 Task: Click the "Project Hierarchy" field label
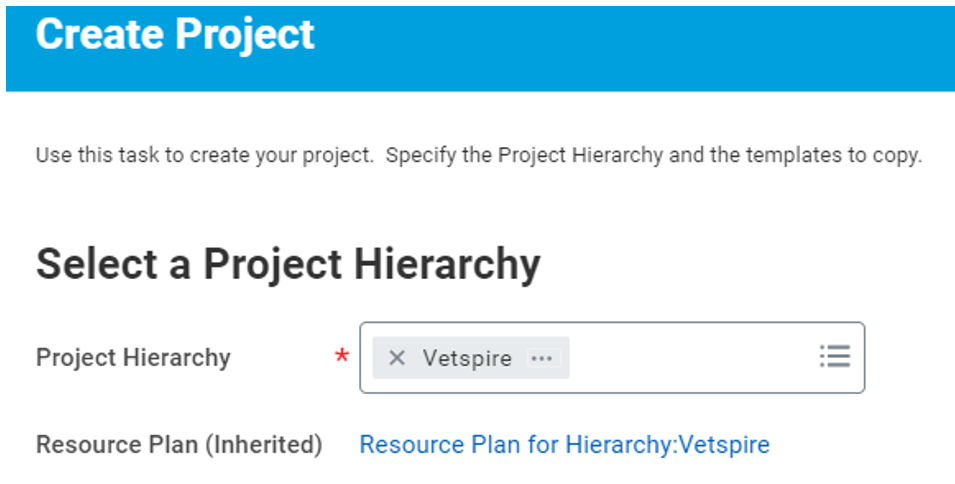133,358
